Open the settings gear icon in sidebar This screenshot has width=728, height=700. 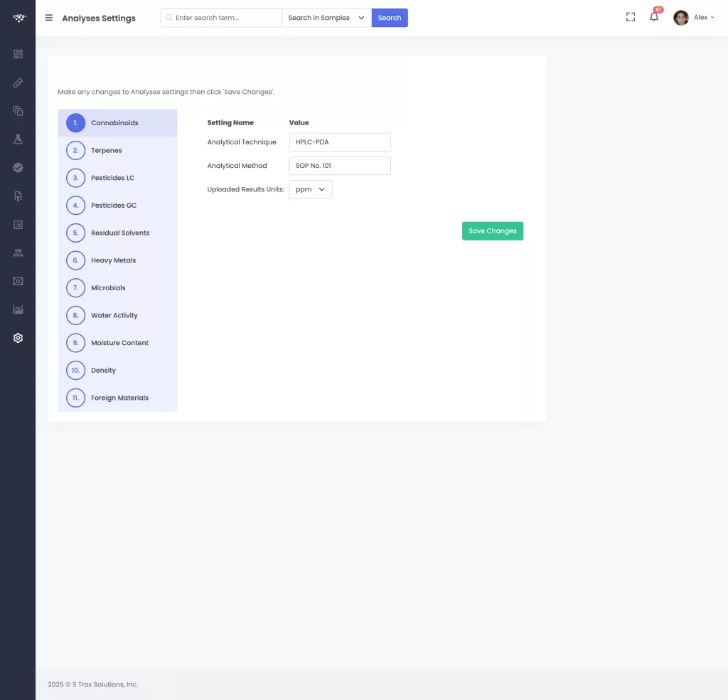pyautogui.click(x=18, y=338)
